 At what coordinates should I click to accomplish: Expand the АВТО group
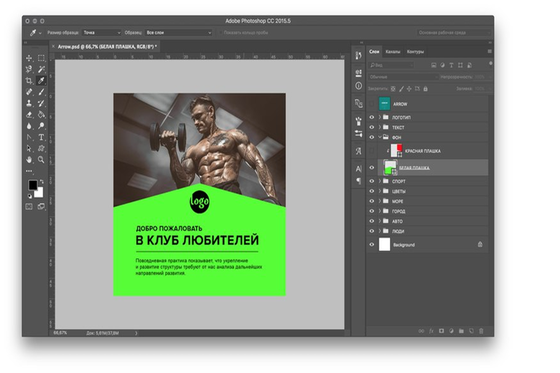(x=380, y=221)
